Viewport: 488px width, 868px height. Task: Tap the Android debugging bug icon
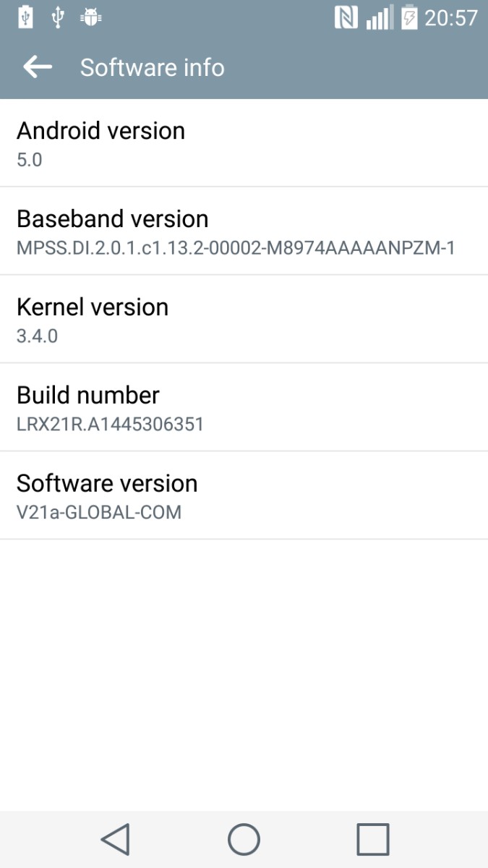click(x=90, y=17)
